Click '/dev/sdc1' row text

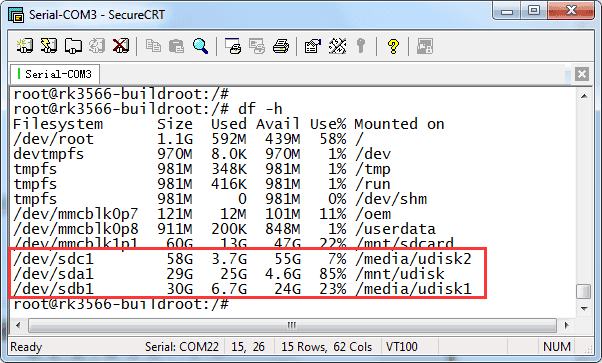pyautogui.click(x=53, y=259)
